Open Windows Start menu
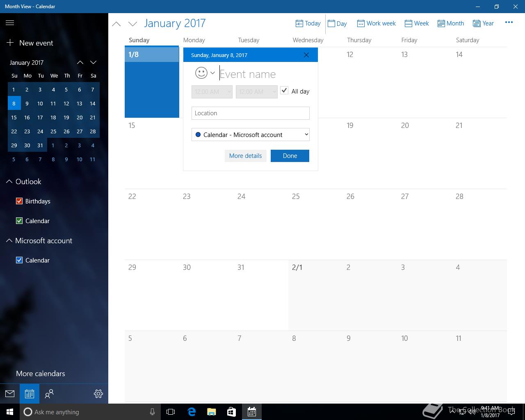This screenshot has height=420, width=525. coord(10,412)
